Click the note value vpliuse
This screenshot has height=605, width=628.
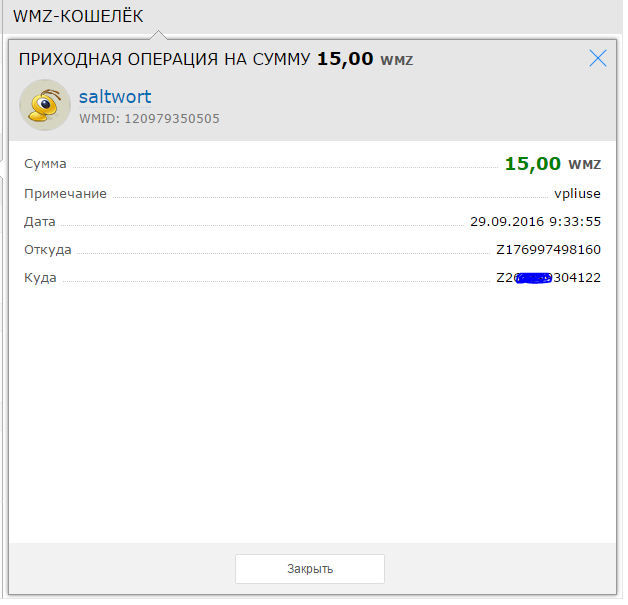tap(577, 194)
